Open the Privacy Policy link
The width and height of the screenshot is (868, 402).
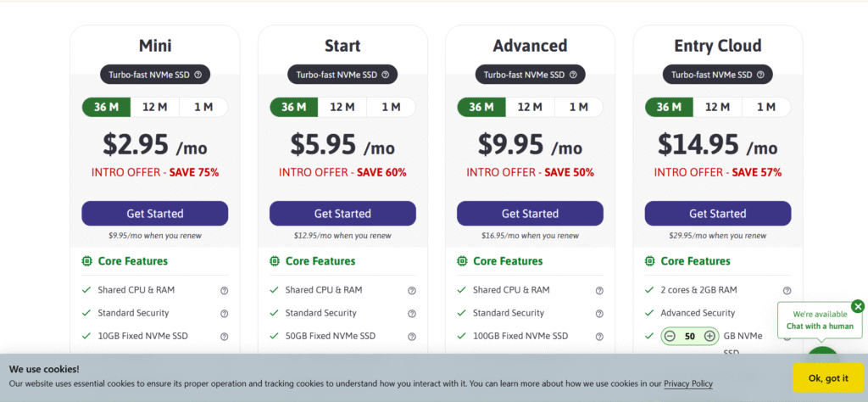pyautogui.click(x=687, y=383)
